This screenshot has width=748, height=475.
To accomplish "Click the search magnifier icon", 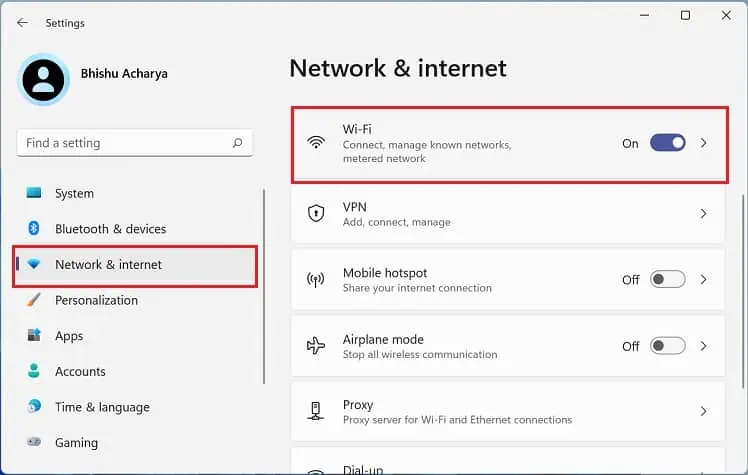I will 237,143.
